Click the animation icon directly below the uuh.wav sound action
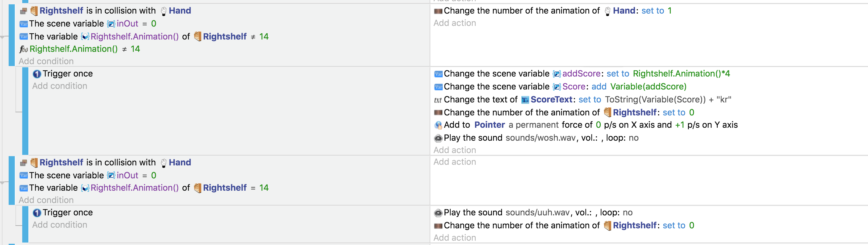This screenshot has height=245, width=868. click(x=438, y=226)
